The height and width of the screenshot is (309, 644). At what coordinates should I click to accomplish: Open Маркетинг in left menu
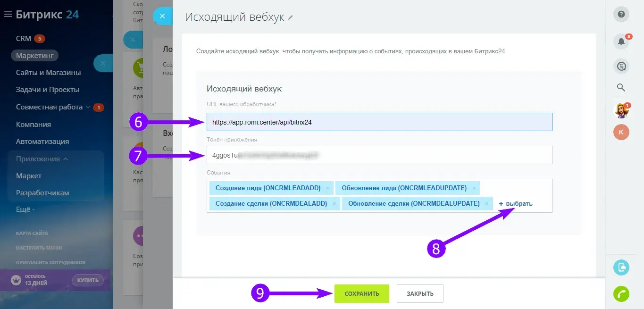coord(35,56)
